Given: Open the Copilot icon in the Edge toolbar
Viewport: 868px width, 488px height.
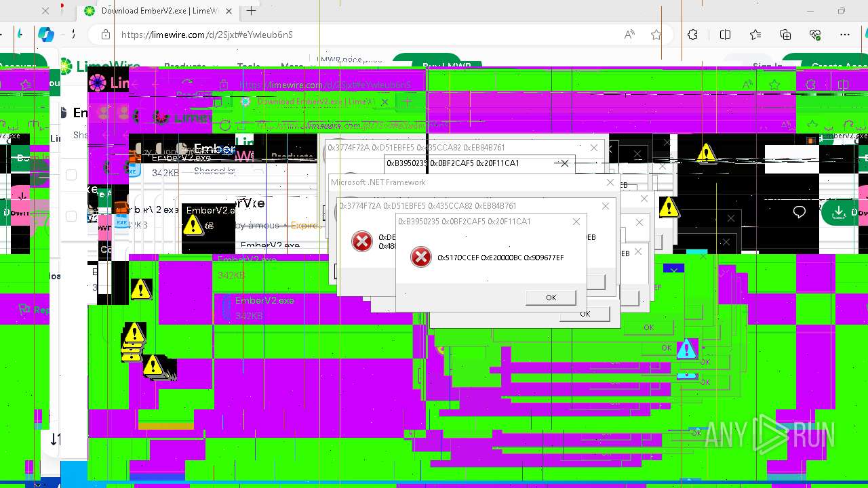Looking at the screenshot, I should click(x=46, y=35).
